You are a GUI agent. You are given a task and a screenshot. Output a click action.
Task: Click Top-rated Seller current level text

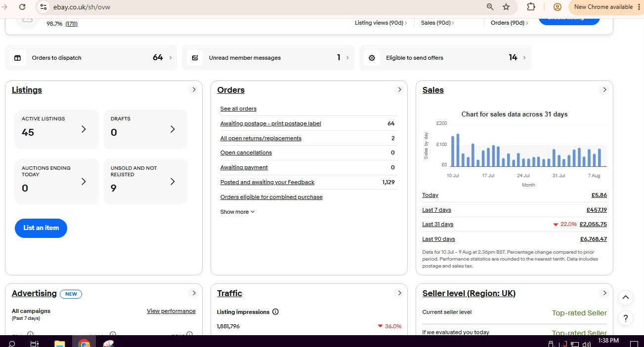pyautogui.click(x=579, y=313)
